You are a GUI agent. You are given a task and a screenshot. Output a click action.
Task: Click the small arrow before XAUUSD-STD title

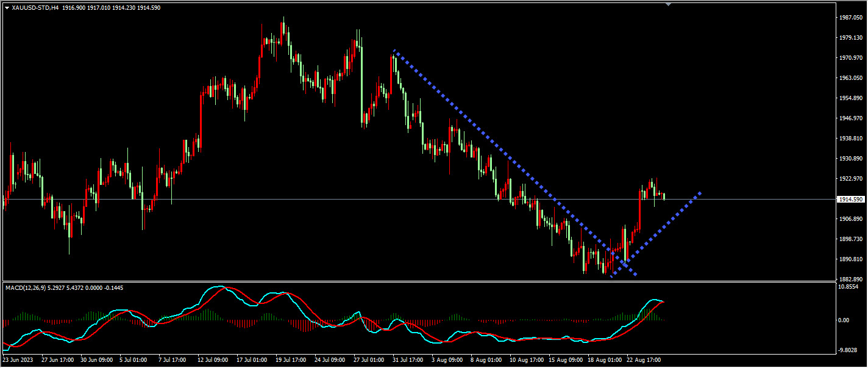point(7,7)
